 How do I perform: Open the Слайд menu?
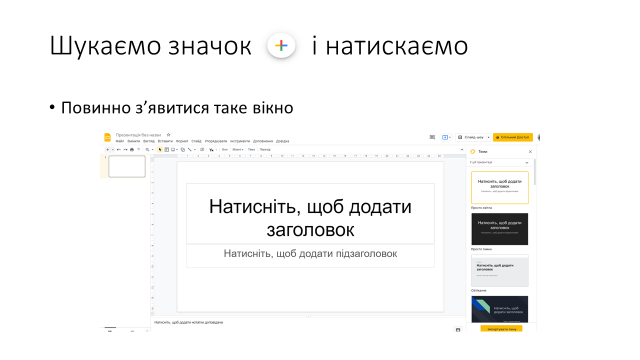[196, 141]
